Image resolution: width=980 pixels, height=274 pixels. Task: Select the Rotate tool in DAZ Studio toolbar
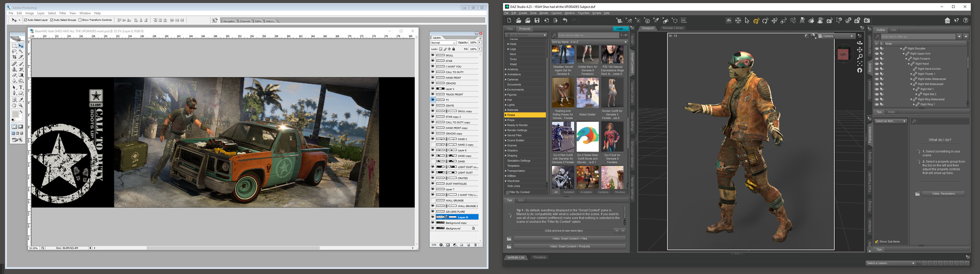click(765, 20)
